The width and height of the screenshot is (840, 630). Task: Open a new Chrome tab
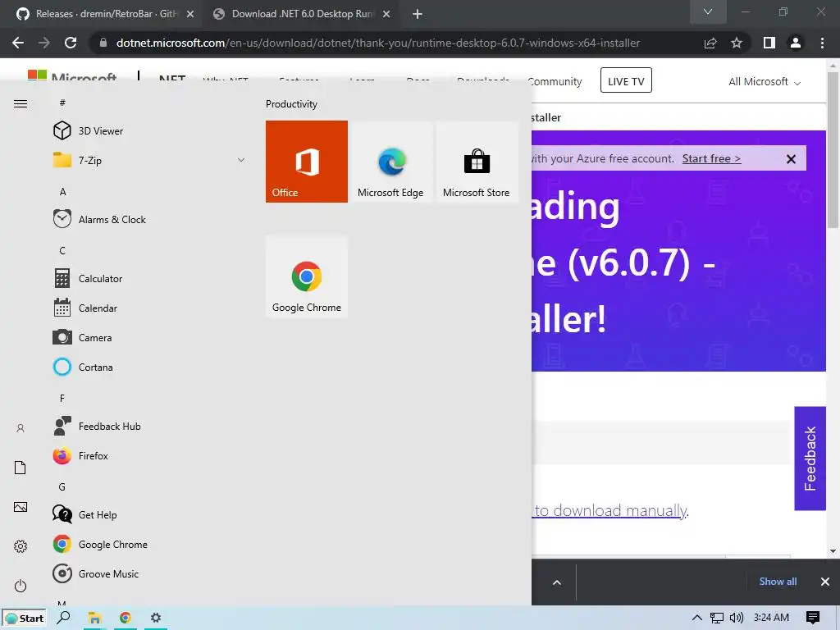pyautogui.click(x=418, y=14)
